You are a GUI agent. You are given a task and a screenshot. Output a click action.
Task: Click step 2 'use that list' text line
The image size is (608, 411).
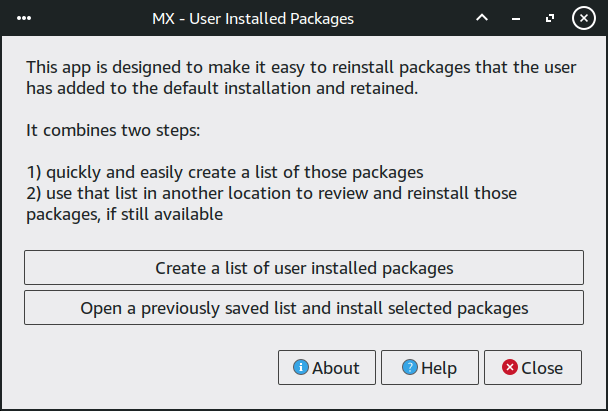(271, 192)
